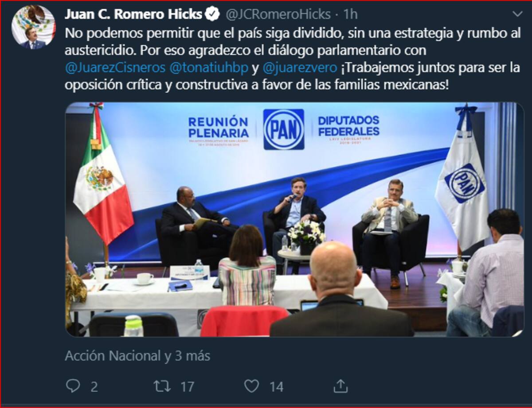Expand the tweet options chevron menu
Screen dimensions: 532x408
click(x=517, y=14)
